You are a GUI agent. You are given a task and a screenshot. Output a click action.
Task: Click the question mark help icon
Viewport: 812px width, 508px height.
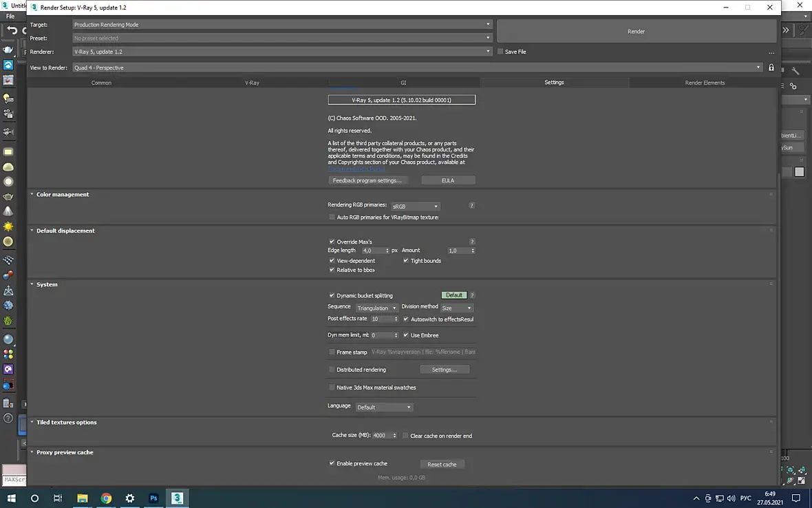pyautogui.click(x=8, y=418)
